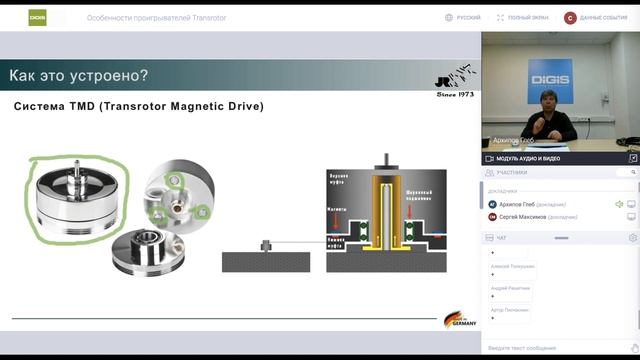Search participants using the magnifier icon
640x360 pixels.
(x=633, y=172)
